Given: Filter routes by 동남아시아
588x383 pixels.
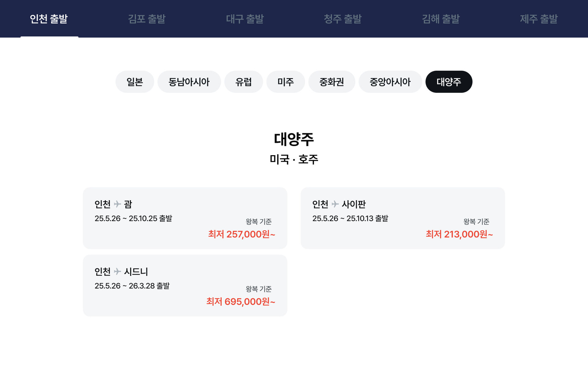Looking at the screenshot, I should [189, 82].
